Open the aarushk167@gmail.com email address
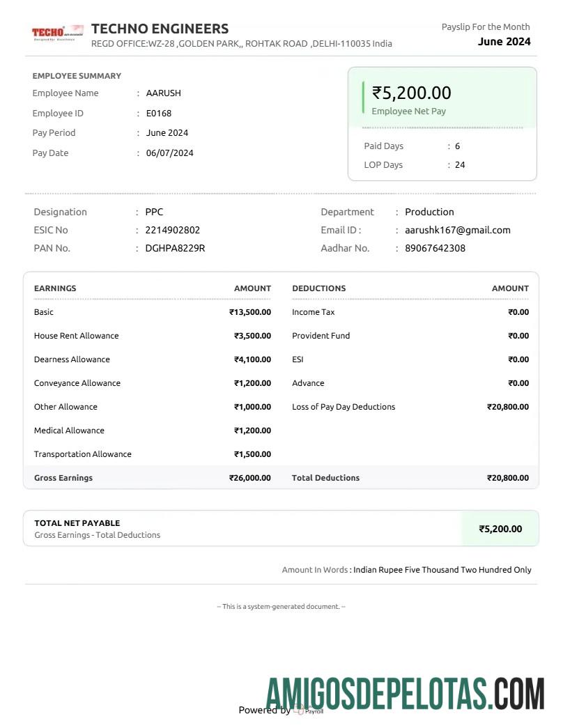The image size is (563, 728). click(x=457, y=230)
